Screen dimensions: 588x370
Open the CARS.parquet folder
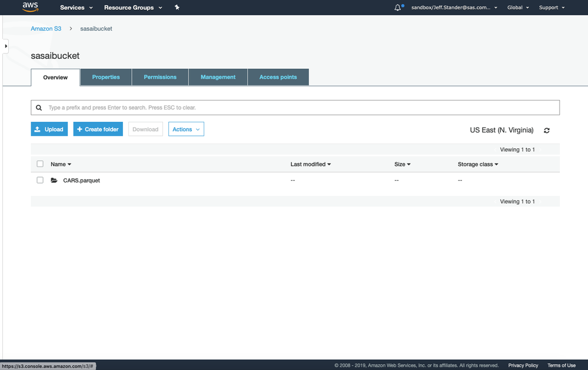(x=81, y=181)
